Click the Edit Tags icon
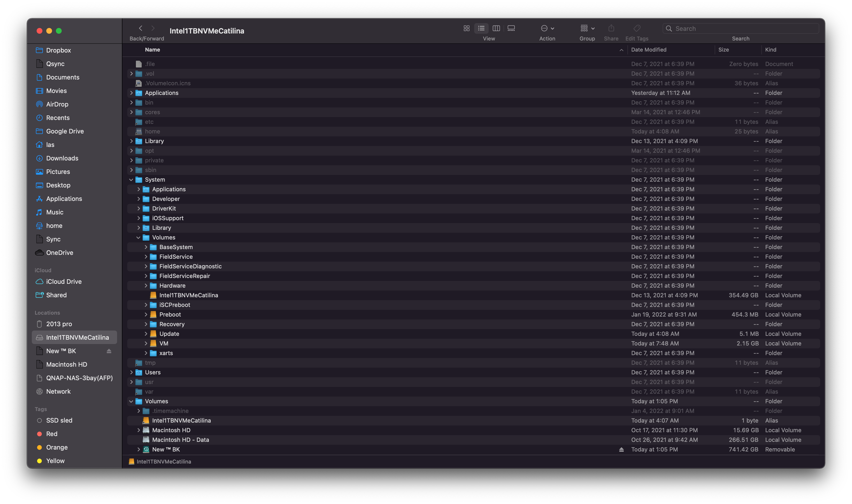The width and height of the screenshot is (852, 504). 637,28
